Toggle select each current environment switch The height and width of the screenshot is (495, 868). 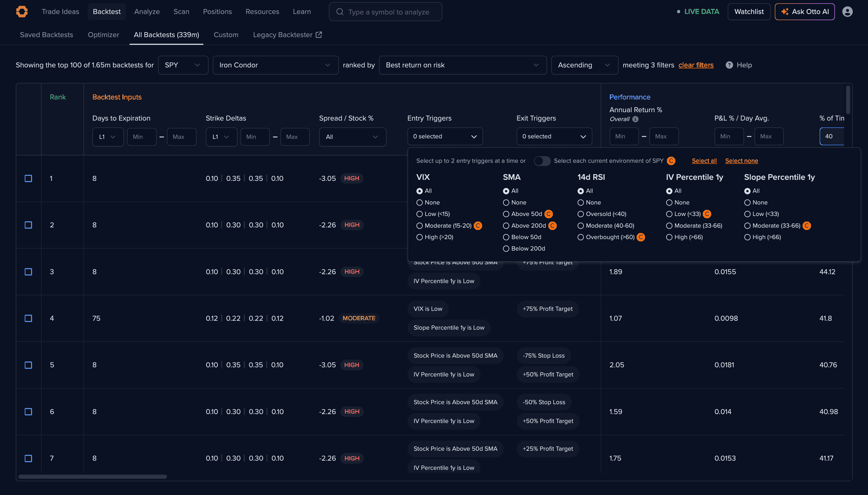(x=542, y=161)
